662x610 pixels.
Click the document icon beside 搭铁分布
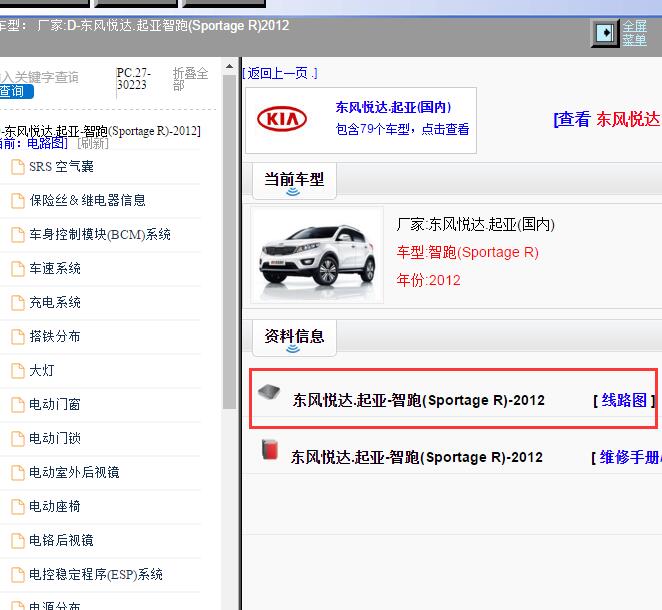pos(18,336)
